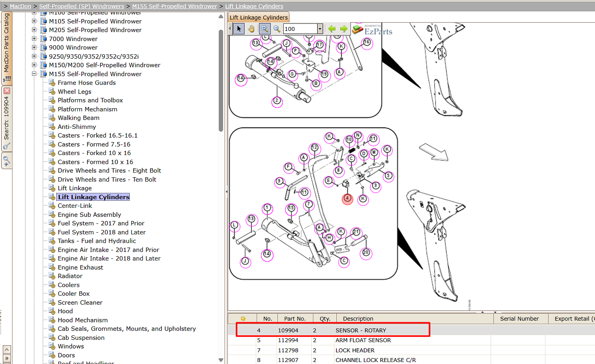595x364 pixels.
Task: Click the notes icon in parts table header
Action: (x=243, y=319)
